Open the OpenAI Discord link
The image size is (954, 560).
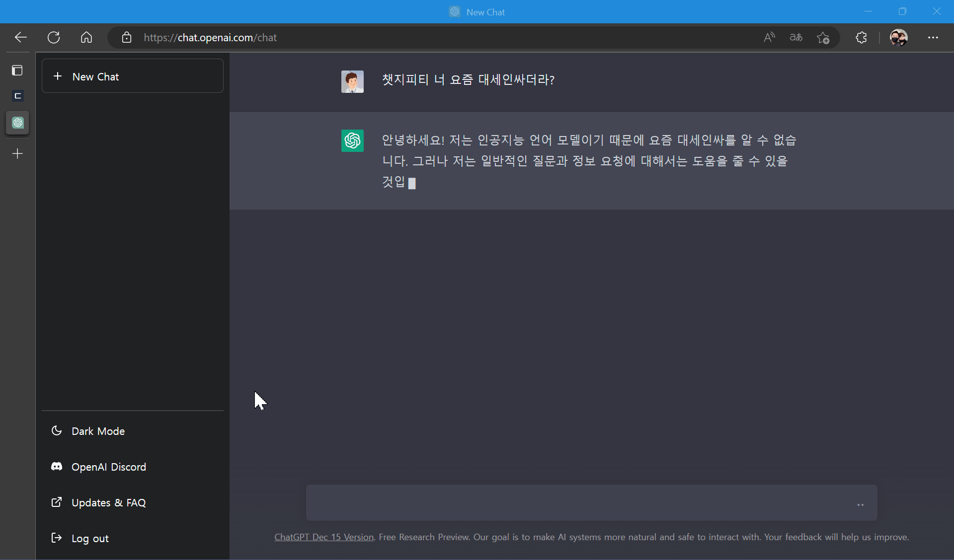tap(108, 467)
